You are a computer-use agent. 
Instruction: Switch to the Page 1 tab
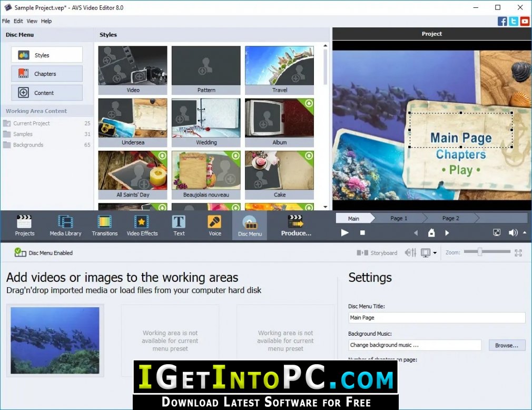(399, 218)
